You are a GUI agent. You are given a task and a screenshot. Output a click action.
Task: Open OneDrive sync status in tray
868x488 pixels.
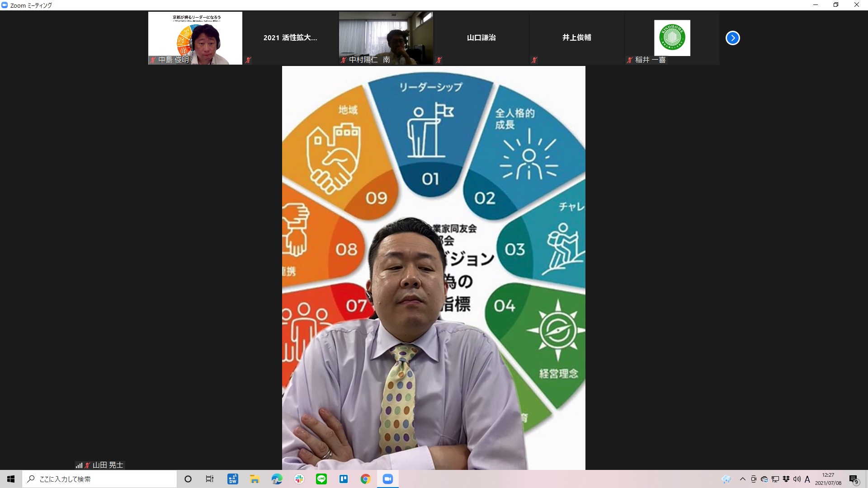[764, 479]
